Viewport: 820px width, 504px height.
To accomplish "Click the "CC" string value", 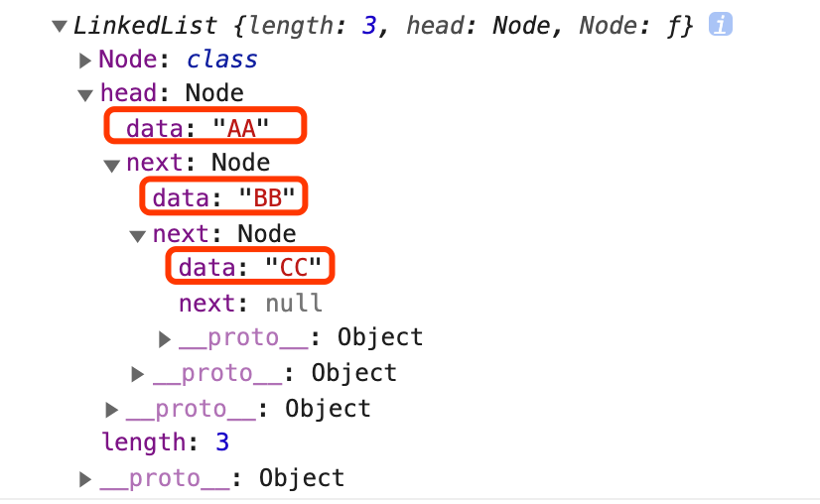I will tap(294, 267).
